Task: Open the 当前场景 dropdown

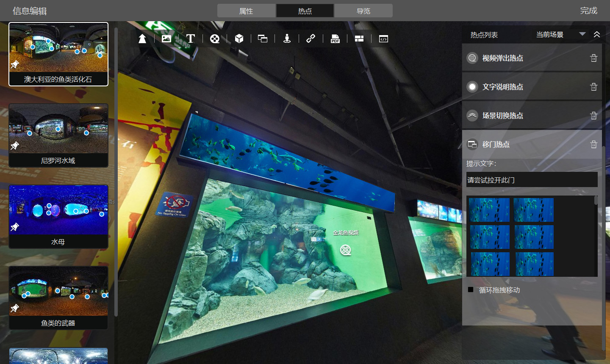Action: pos(582,34)
